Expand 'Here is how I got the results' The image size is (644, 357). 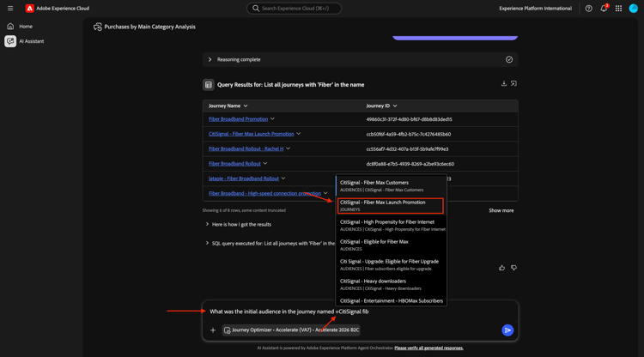click(238, 225)
